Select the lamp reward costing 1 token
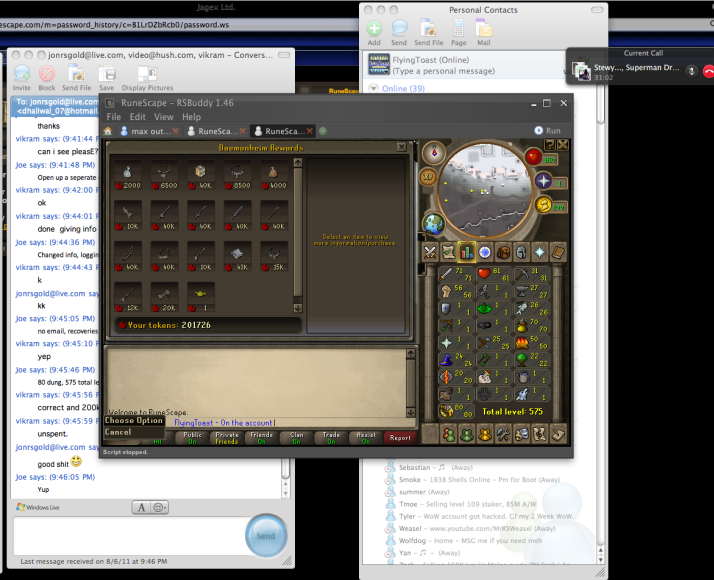The image size is (714, 580). pyautogui.click(x=200, y=299)
